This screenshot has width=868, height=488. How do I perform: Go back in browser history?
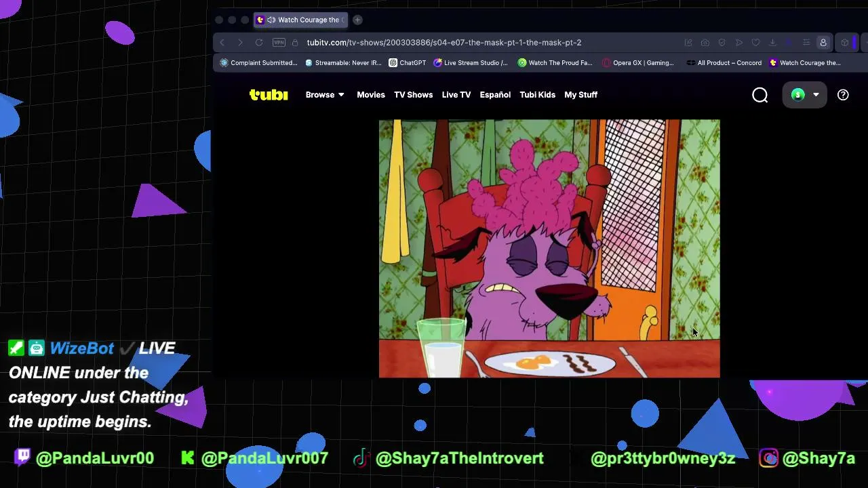(x=222, y=43)
